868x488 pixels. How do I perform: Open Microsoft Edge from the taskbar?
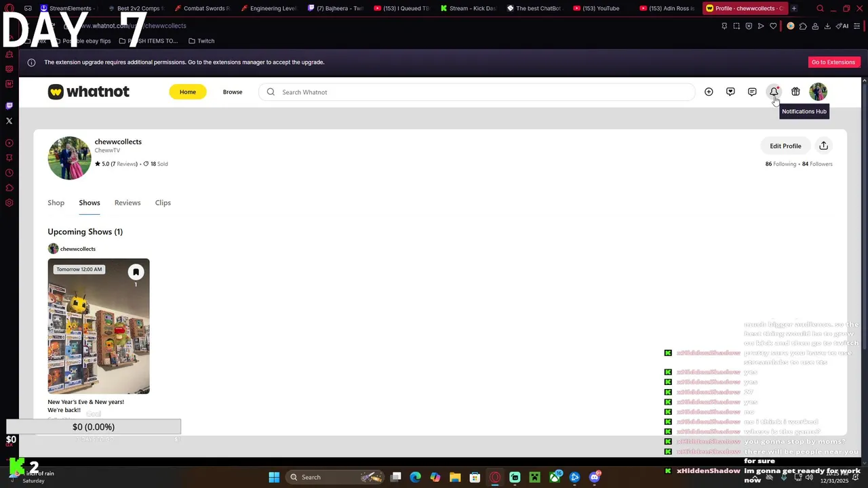pyautogui.click(x=416, y=477)
